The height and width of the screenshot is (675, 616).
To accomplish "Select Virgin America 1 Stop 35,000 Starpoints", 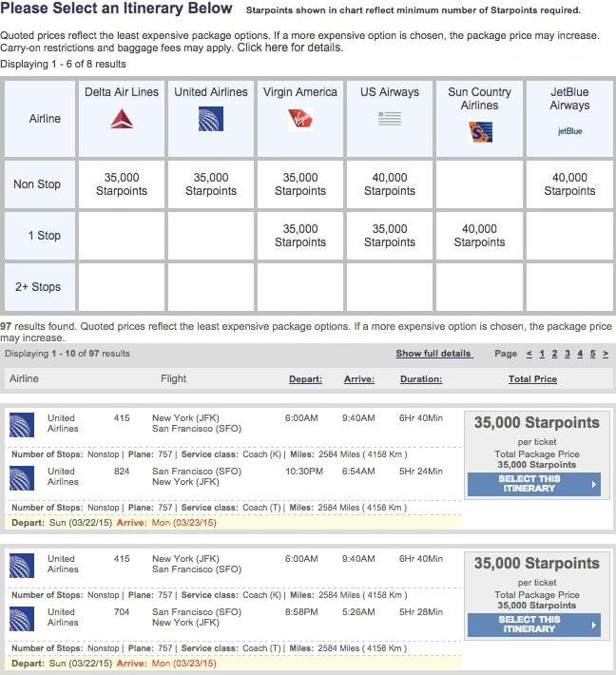I will point(300,236).
